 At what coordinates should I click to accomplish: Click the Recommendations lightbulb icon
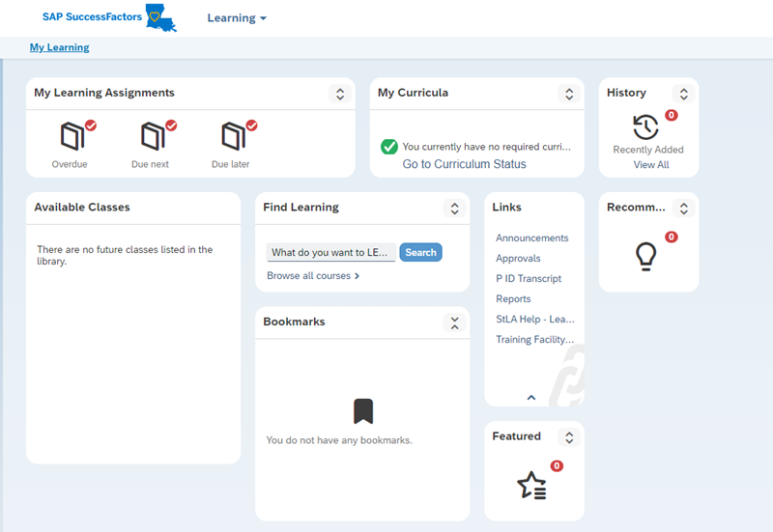pyautogui.click(x=645, y=256)
